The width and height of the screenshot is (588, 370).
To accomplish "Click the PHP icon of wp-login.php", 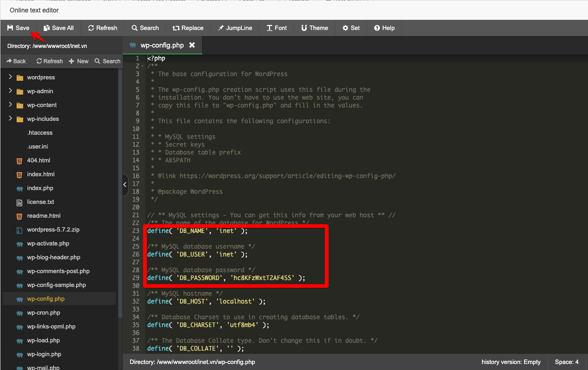I will click(x=19, y=354).
